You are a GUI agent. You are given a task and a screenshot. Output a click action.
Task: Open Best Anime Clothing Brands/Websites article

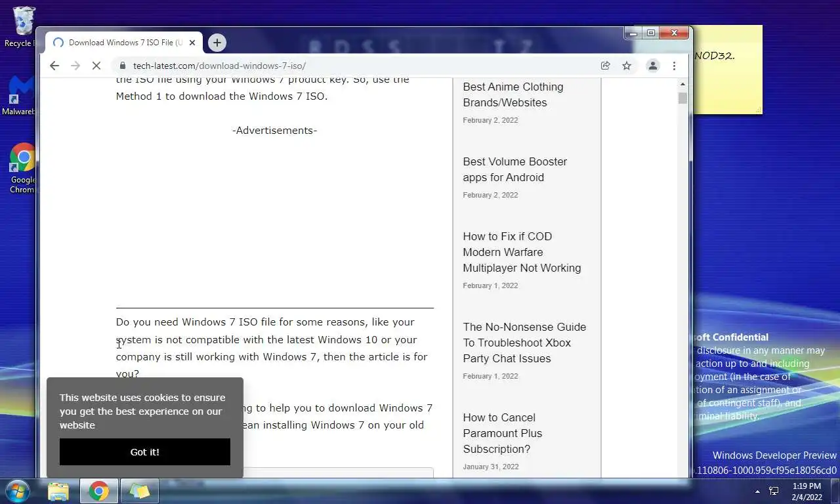tap(513, 94)
